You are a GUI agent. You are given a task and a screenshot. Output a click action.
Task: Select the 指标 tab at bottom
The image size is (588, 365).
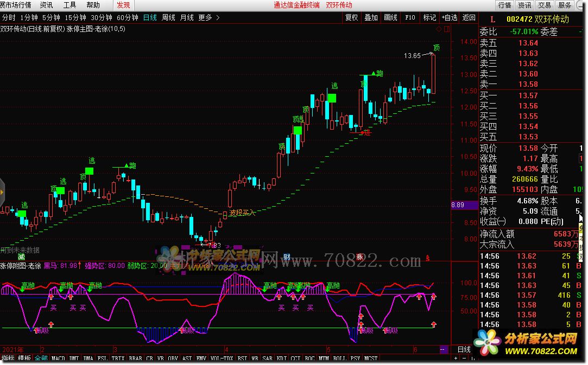coord(8,358)
